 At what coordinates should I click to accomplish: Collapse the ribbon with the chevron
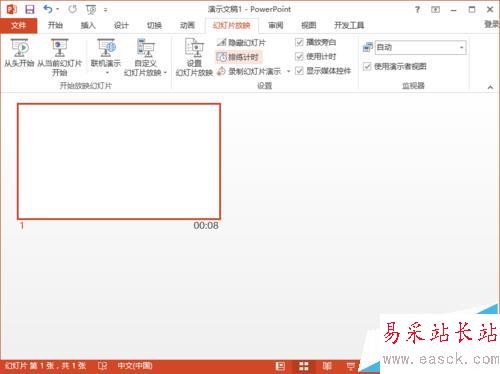pyautogui.click(x=490, y=87)
